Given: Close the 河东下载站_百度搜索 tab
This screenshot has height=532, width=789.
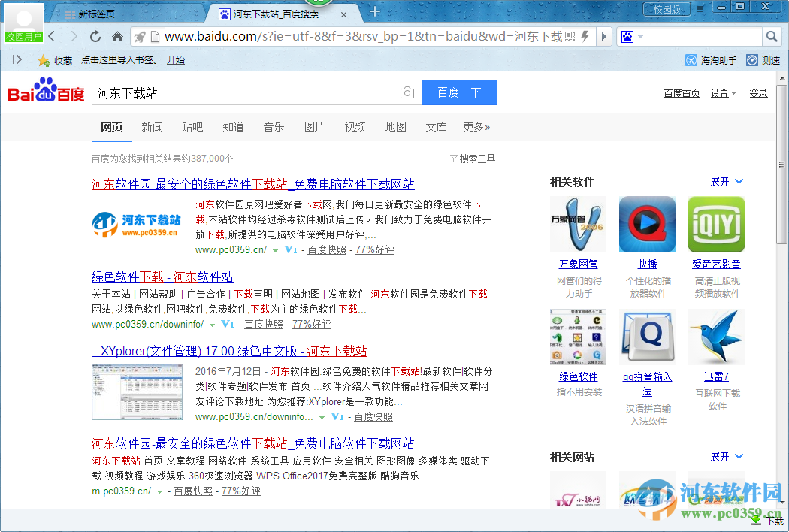Looking at the screenshot, I should tap(343, 14).
